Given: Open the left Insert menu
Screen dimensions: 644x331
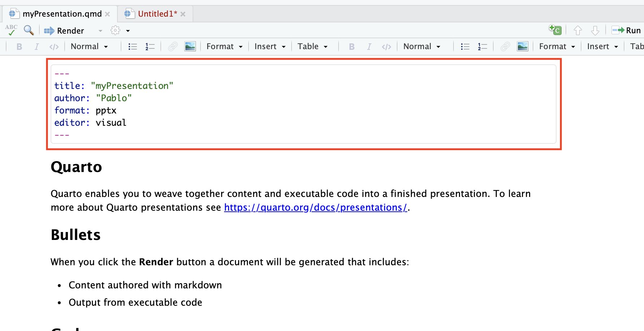Looking at the screenshot, I should [x=270, y=47].
